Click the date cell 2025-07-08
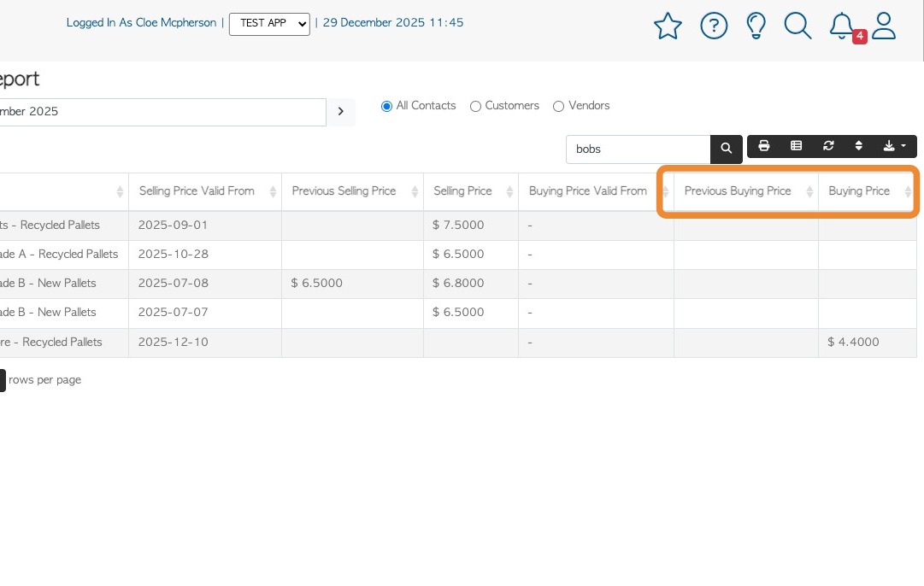 tap(174, 284)
